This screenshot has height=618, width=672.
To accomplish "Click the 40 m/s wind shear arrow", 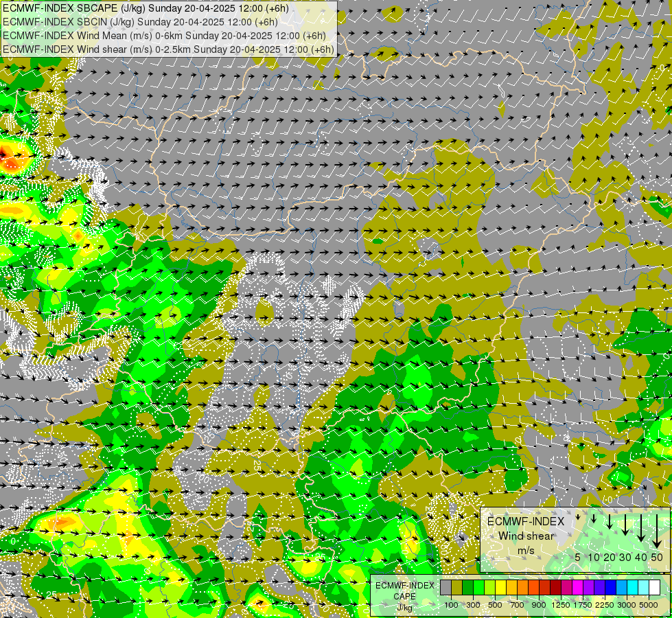I will click(x=641, y=528).
